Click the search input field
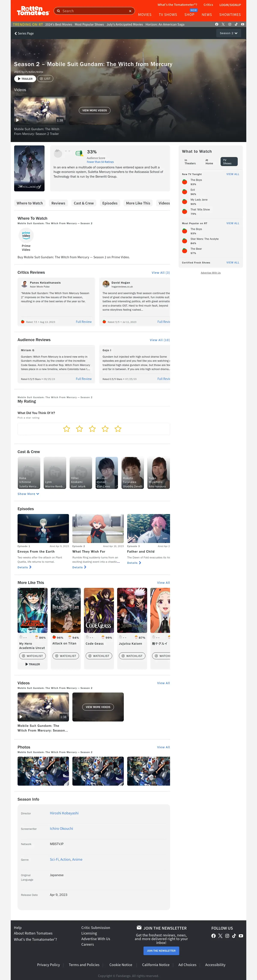The image size is (257, 980). pos(94,11)
